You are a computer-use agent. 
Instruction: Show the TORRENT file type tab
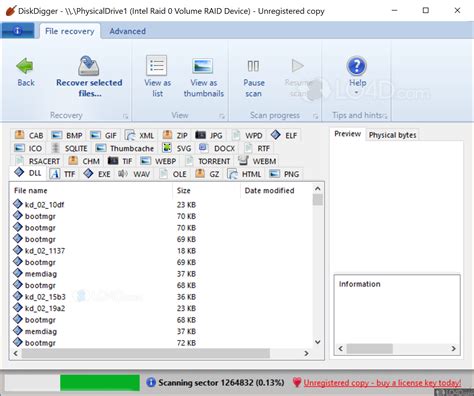tap(208, 161)
